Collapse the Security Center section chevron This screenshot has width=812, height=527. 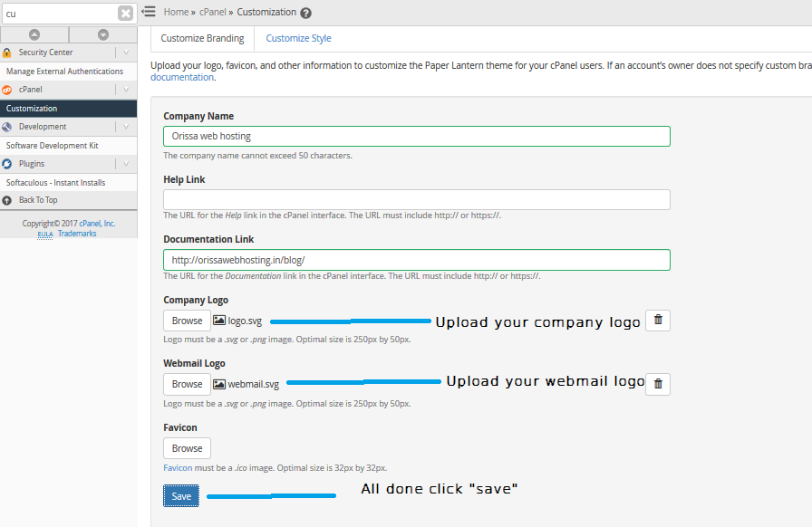(126, 53)
